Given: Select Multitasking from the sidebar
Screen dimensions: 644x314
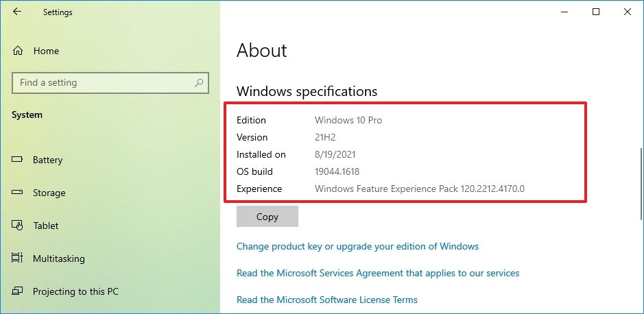Looking at the screenshot, I should pos(58,258).
